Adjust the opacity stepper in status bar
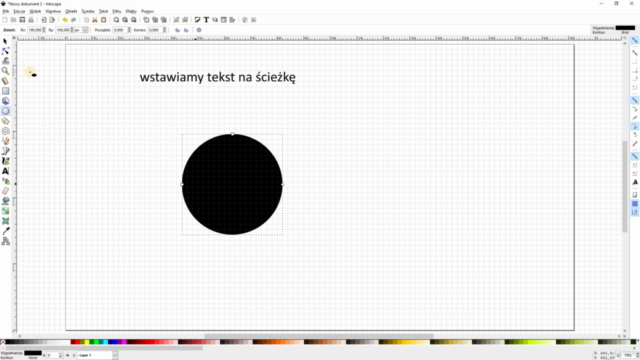Image resolution: width=640 pixels, height=360 pixels. (60, 356)
